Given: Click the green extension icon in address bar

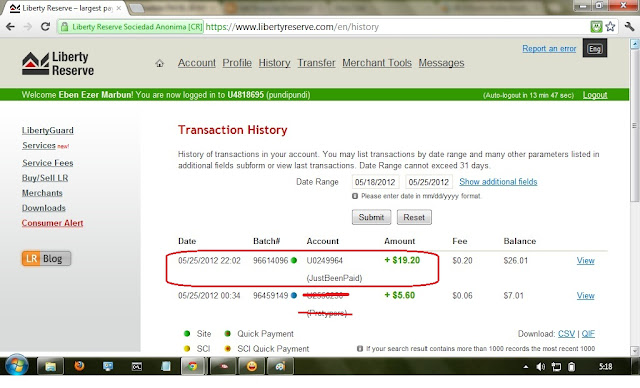Looking at the screenshot, I should pos(596,27).
